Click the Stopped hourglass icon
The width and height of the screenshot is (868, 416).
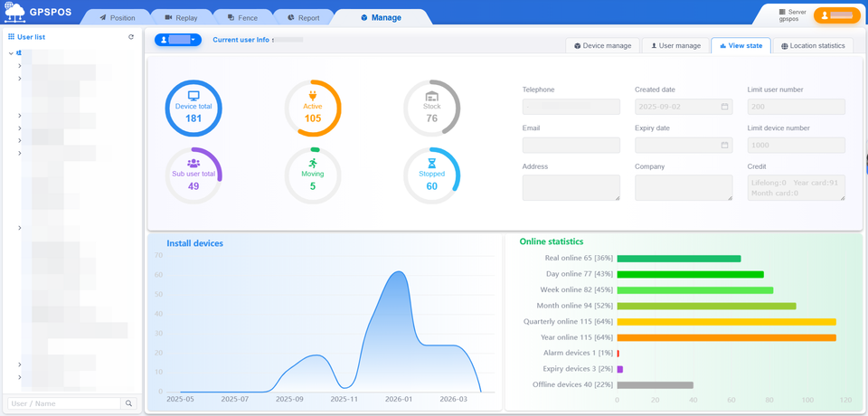[x=431, y=163]
